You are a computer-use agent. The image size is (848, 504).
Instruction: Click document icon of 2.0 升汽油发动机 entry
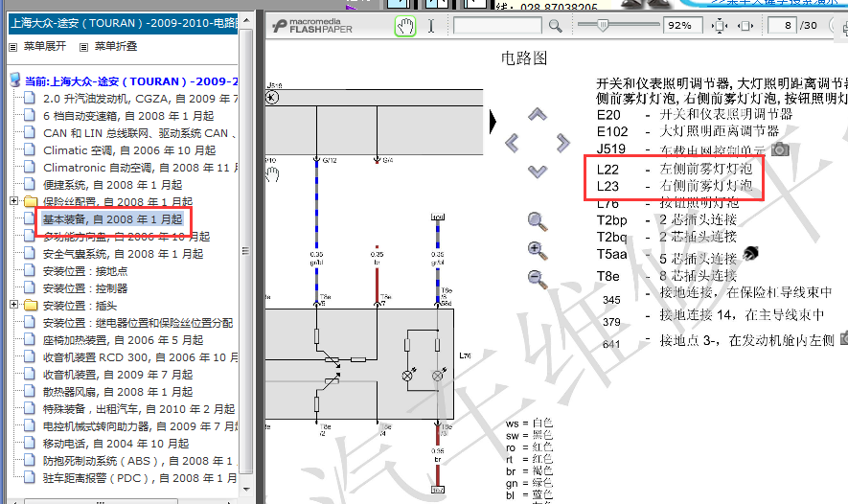point(29,99)
